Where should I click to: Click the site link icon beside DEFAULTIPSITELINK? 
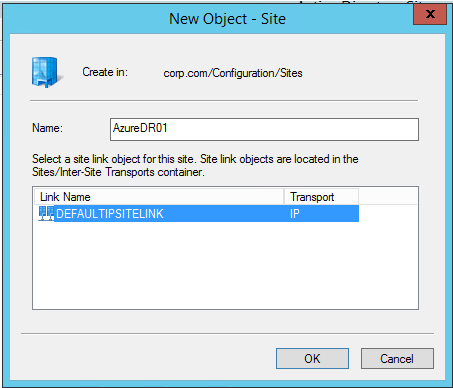tap(46, 213)
